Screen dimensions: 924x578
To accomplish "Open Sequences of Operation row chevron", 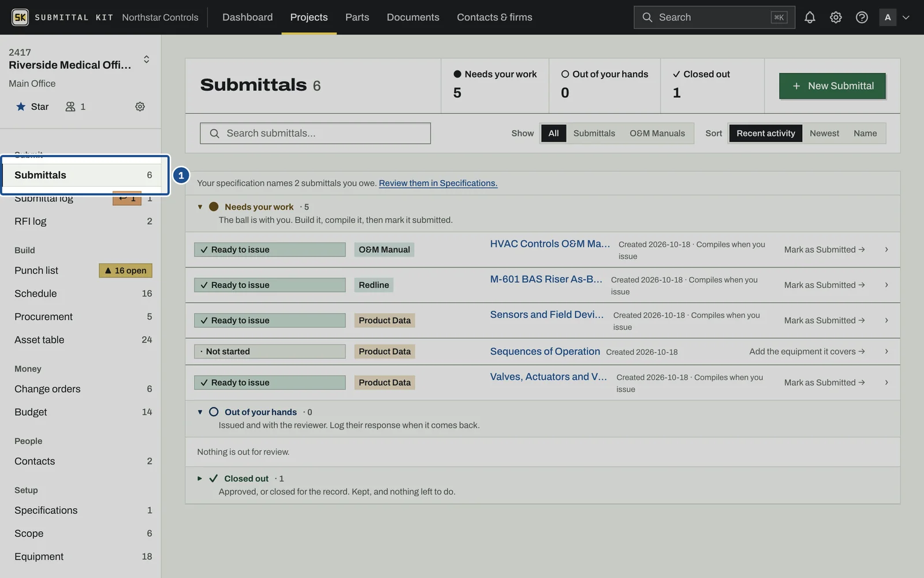I will pyautogui.click(x=886, y=351).
